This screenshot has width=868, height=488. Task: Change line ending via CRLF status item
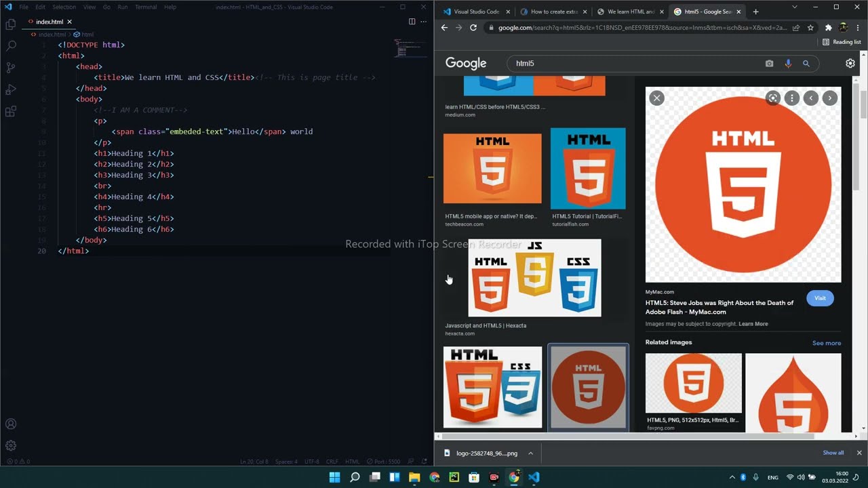332,462
